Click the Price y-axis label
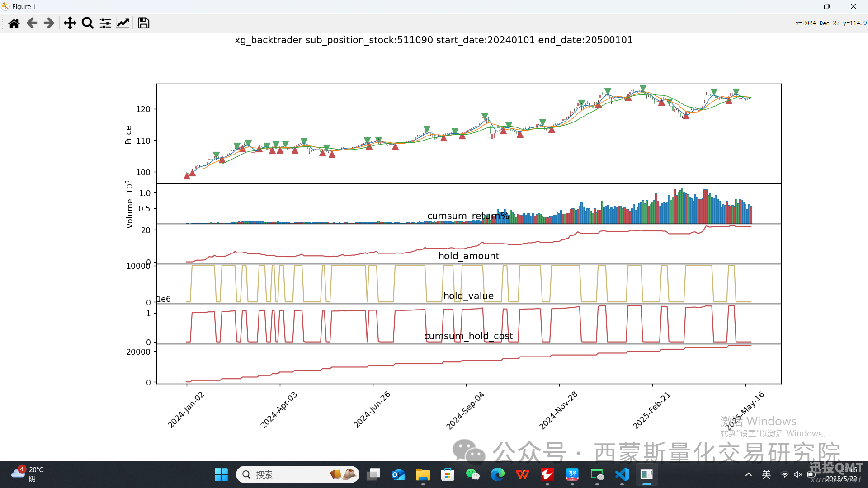 pos(128,135)
